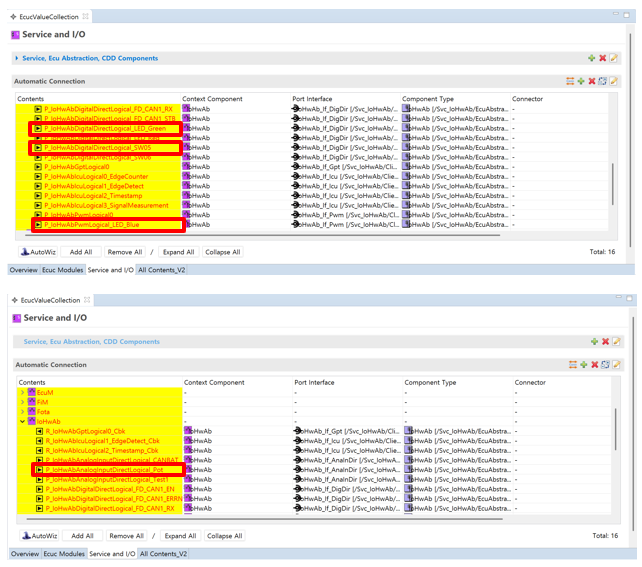The width and height of the screenshot is (642, 567).
Task: Collapse the IoHwAb tree node
Action: pyautogui.click(x=23, y=421)
